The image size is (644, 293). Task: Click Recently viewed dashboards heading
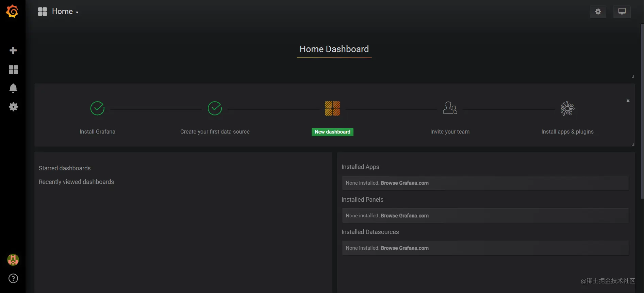pyautogui.click(x=76, y=182)
